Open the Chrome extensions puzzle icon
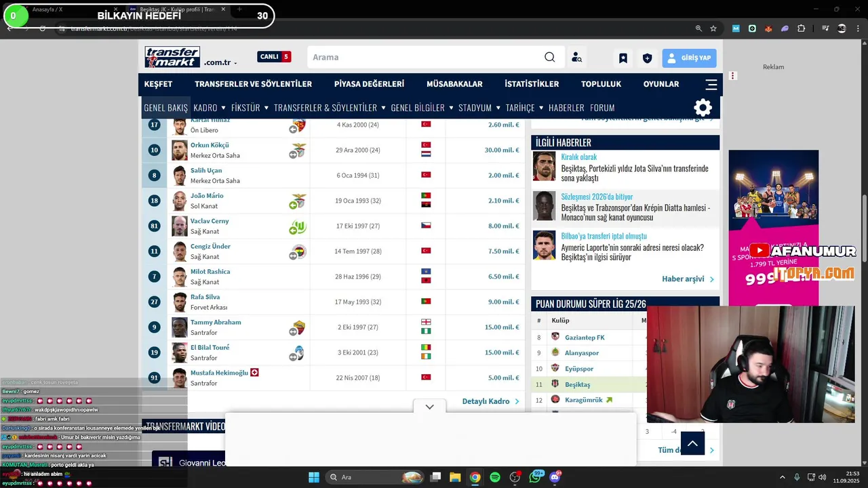 (x=802, y=28)
